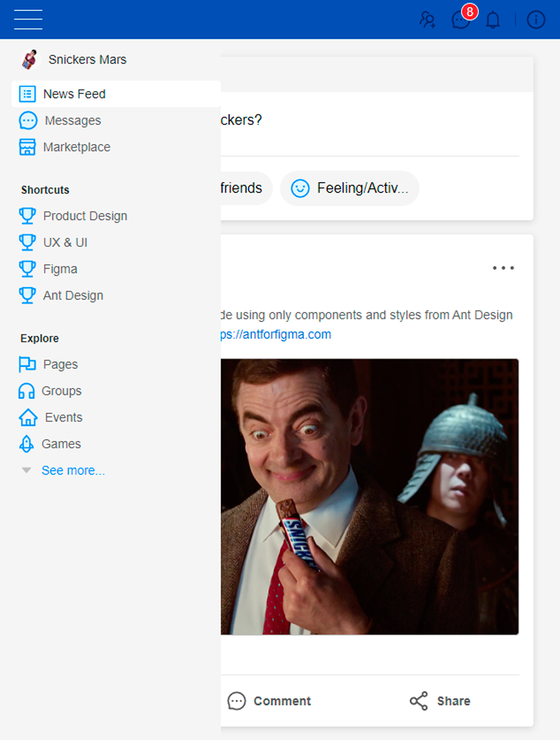Toggle the hamburger menu icon
The width and height of the screenshot is (560, 747).
pyautogui.click(x=28, y=19)
